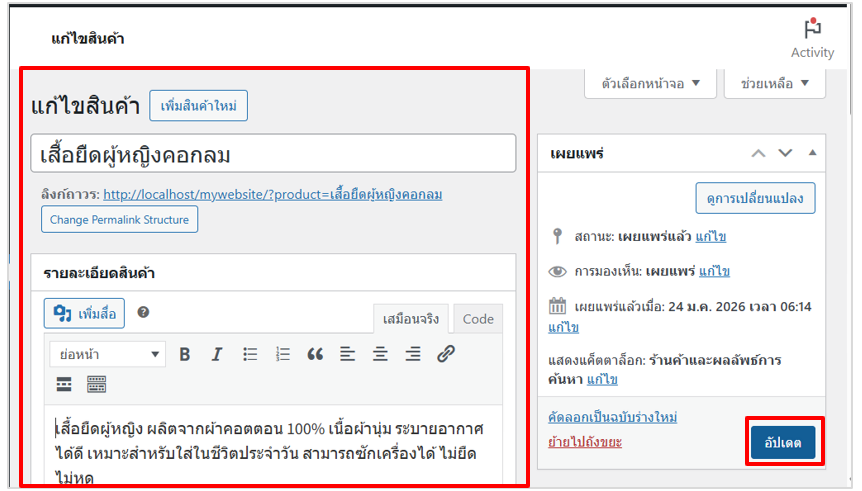Insert a bulleted list
862x491 pixels.
[x=250, y=354]
